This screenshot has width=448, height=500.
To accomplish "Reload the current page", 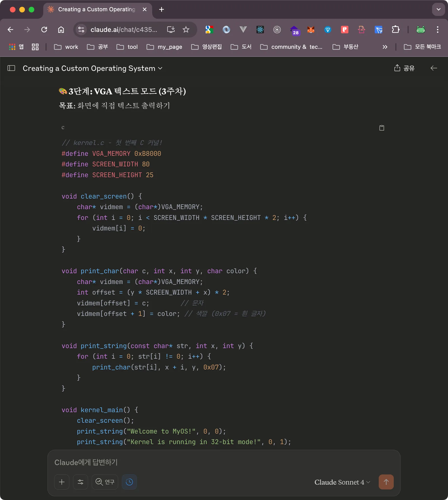I will 44,29.
